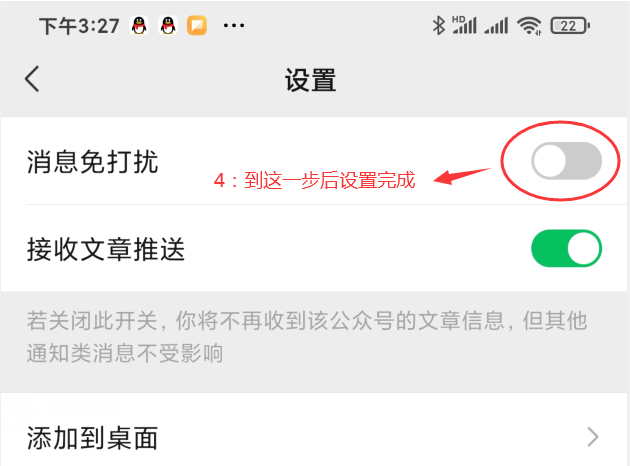Tap the second signal strength bars icon

[x=496, y=26]
